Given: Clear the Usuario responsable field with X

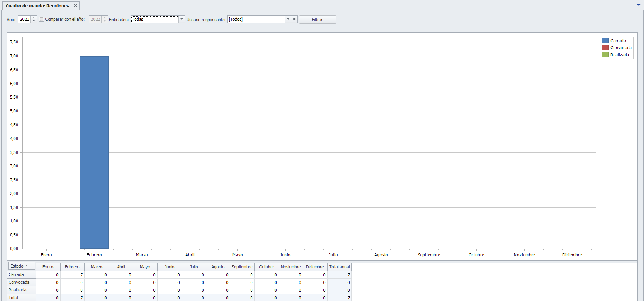Looking at the screenshot, I should pos(294,19).
